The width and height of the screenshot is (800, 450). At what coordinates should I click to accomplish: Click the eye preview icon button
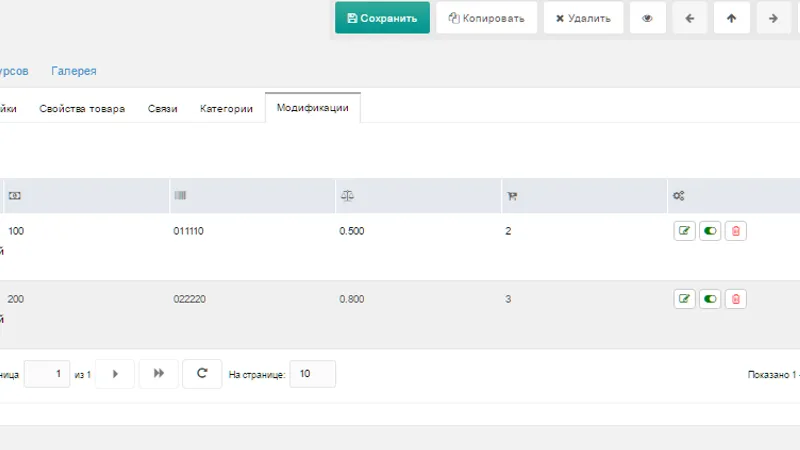(x=647, y=18)
